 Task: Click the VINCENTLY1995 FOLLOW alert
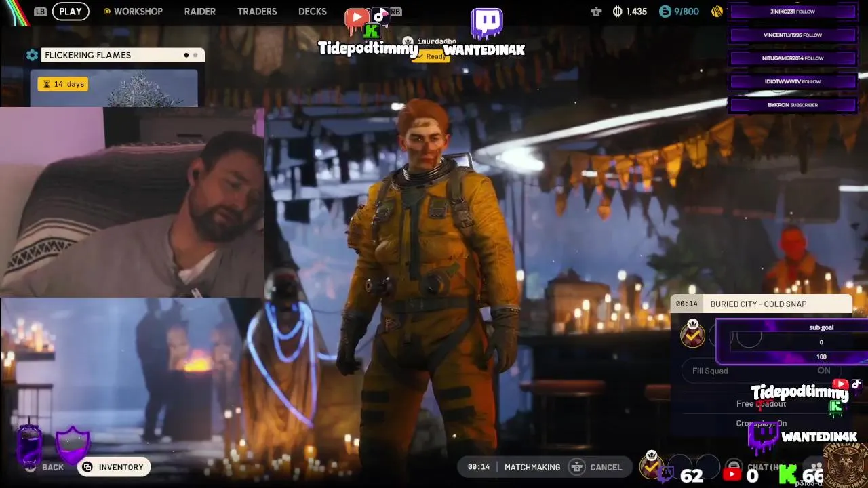pos(792,35)
